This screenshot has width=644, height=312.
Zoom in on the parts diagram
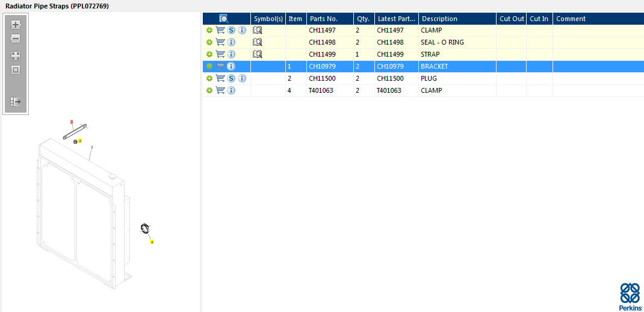[x=16, y=25]
